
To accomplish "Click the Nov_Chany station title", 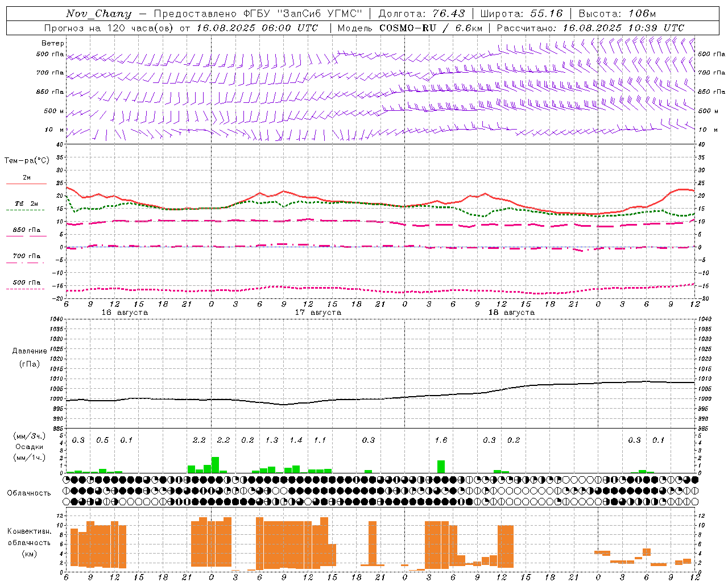I will (98, 14).
